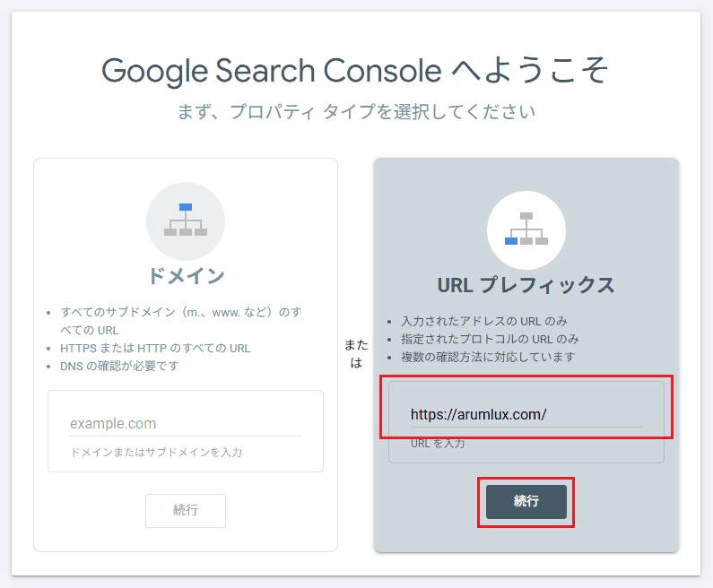This screenshot has height=588, width=713.
Task: Click the 続行 button under ドメイン
Action: pyautogui.click(x=186, y=511)
